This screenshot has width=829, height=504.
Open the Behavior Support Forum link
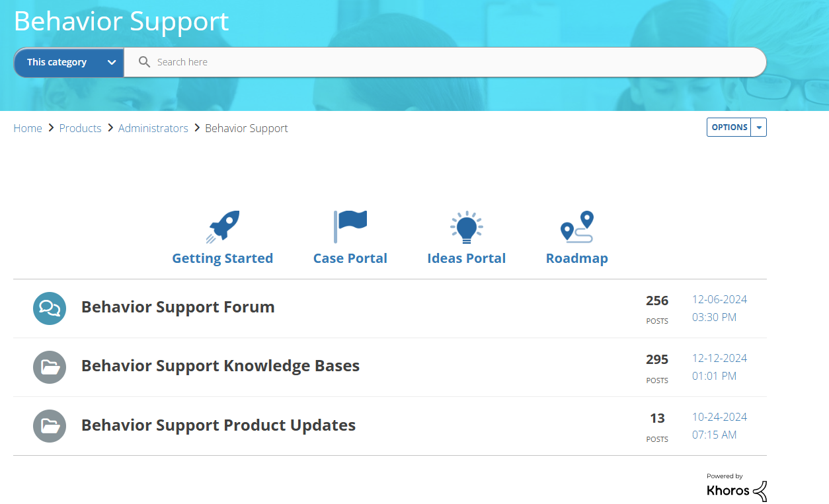(x=177, y=306)
